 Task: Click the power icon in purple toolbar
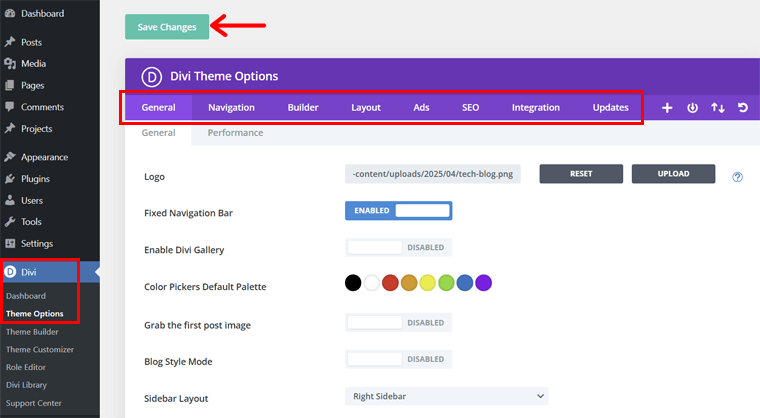(x=692, y=108)
